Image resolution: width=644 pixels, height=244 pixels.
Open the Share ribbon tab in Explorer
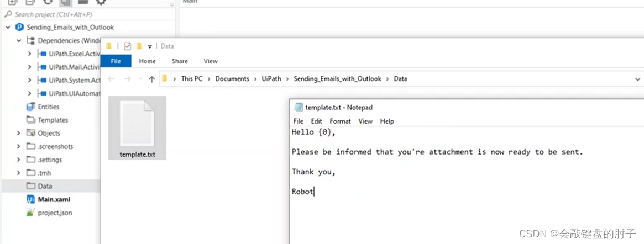point(180,61)
